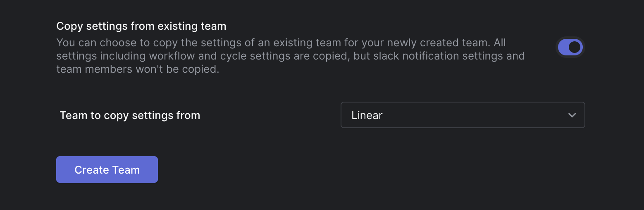Click the Create Team button
644x210 pixels.
click(x=107, y=169)
